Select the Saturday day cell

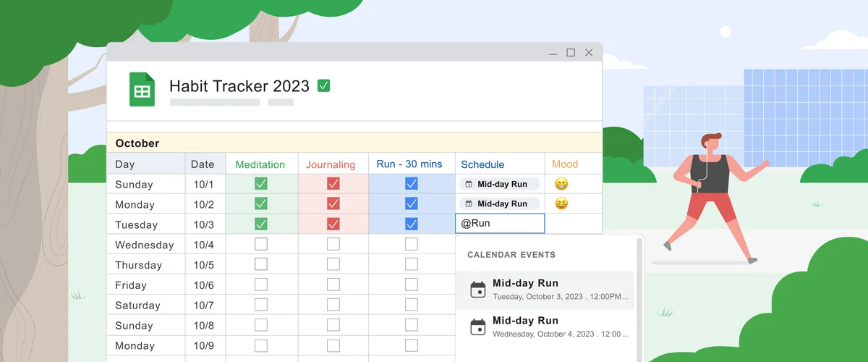click(x=146, y=306)
